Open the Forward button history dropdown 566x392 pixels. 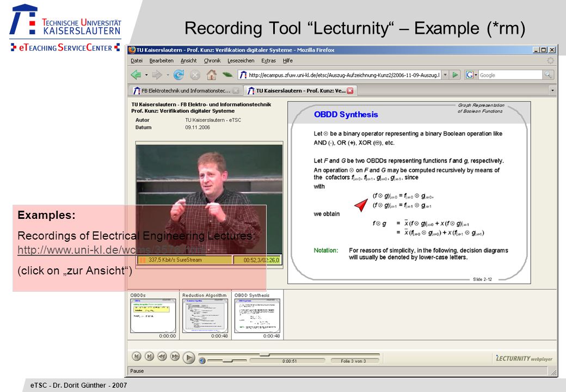168,75
